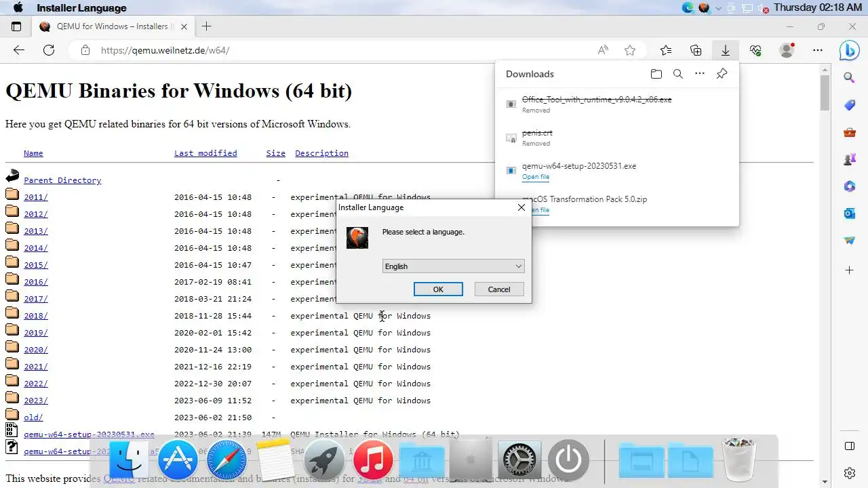The height and width of the screenshot is (488, 868).
Task: Open the Bing Copilot sidebar button
Action: (849, 50)
